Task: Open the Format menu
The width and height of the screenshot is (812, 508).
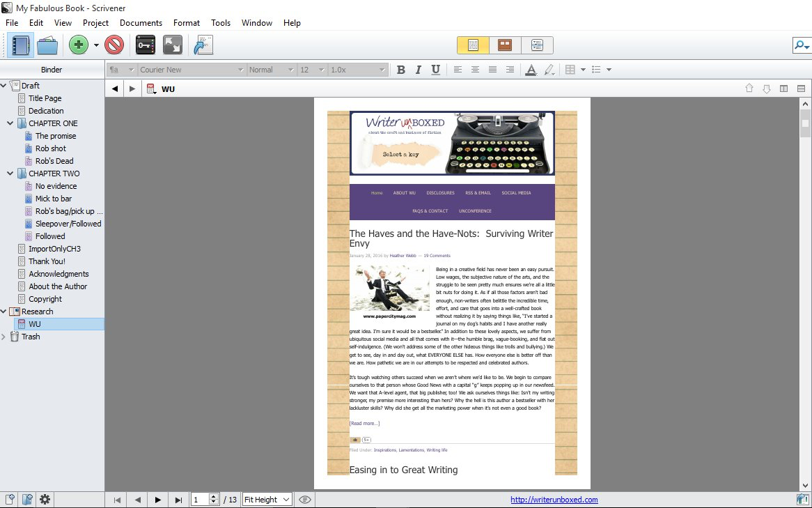Action: pyautogui.click(x=187, y=23)
